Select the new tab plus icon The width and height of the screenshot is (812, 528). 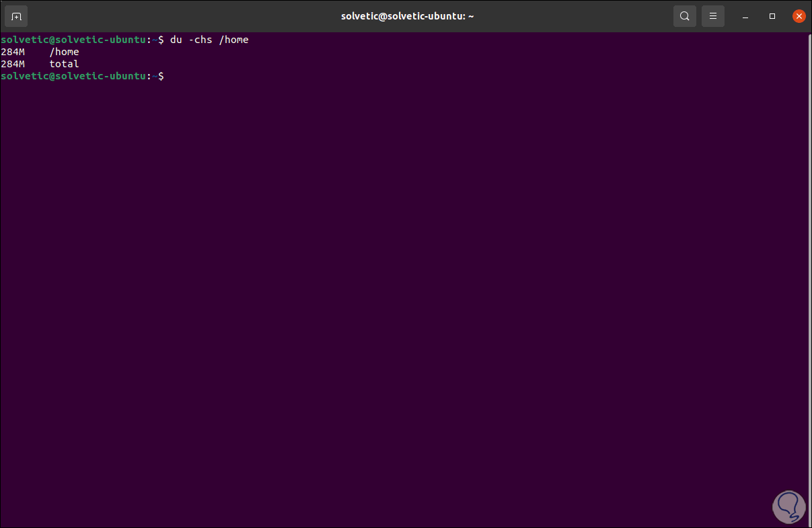pyautogui.click(x=15, y=15)
